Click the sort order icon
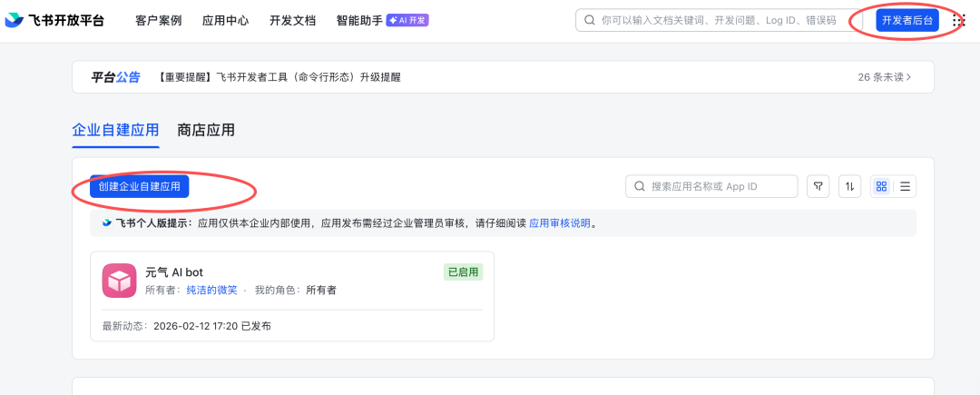 click(849, 186)
